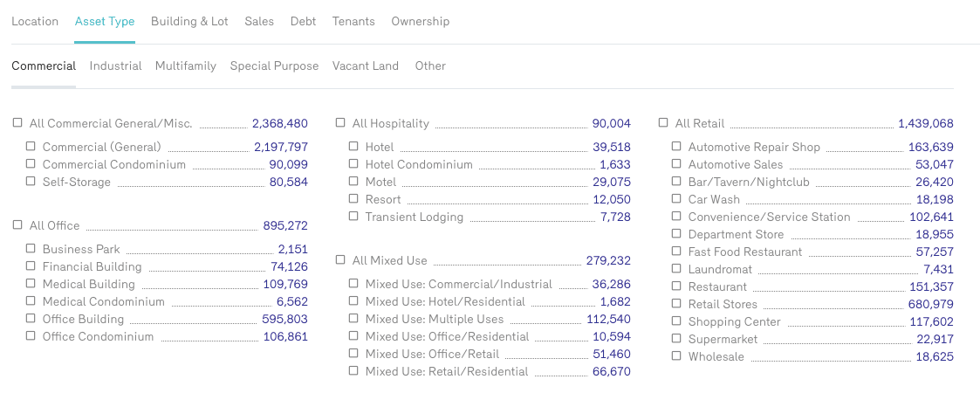
Task: Enable Mixed Use: Office/Retail checkbox
Action: tap(353, 354)
